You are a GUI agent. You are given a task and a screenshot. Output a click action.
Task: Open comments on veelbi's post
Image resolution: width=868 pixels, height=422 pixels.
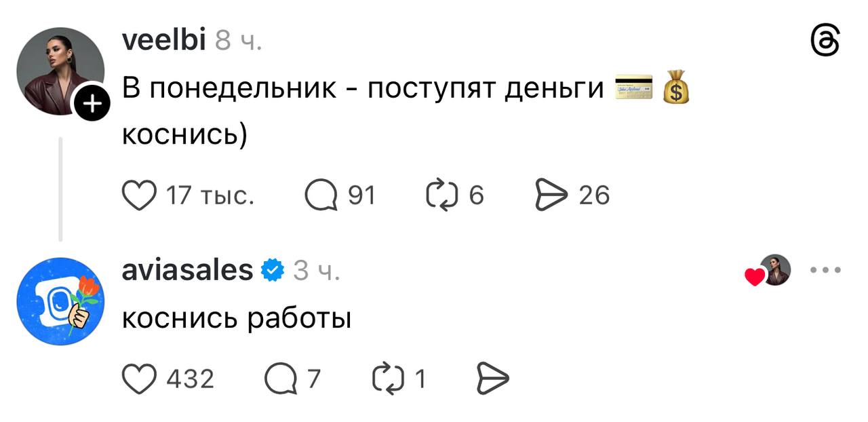321,195
